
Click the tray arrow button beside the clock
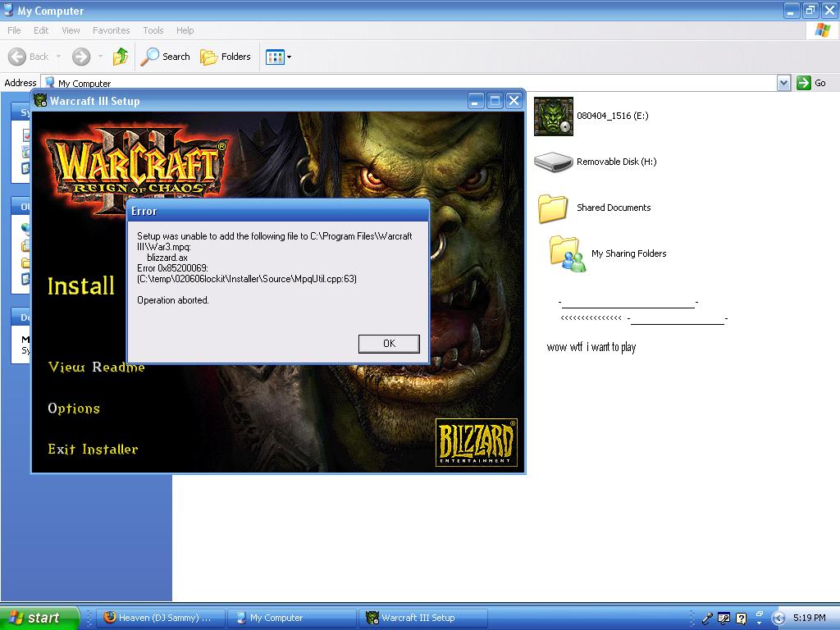coord(778,619)
